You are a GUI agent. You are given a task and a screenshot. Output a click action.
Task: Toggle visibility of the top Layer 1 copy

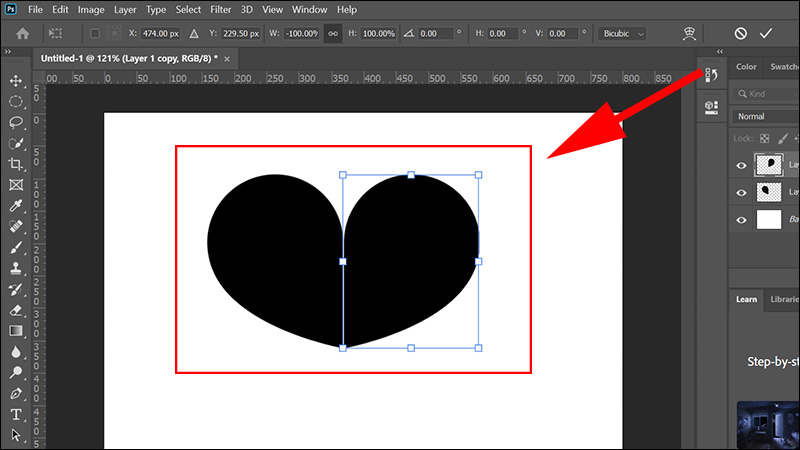(741, 165)
